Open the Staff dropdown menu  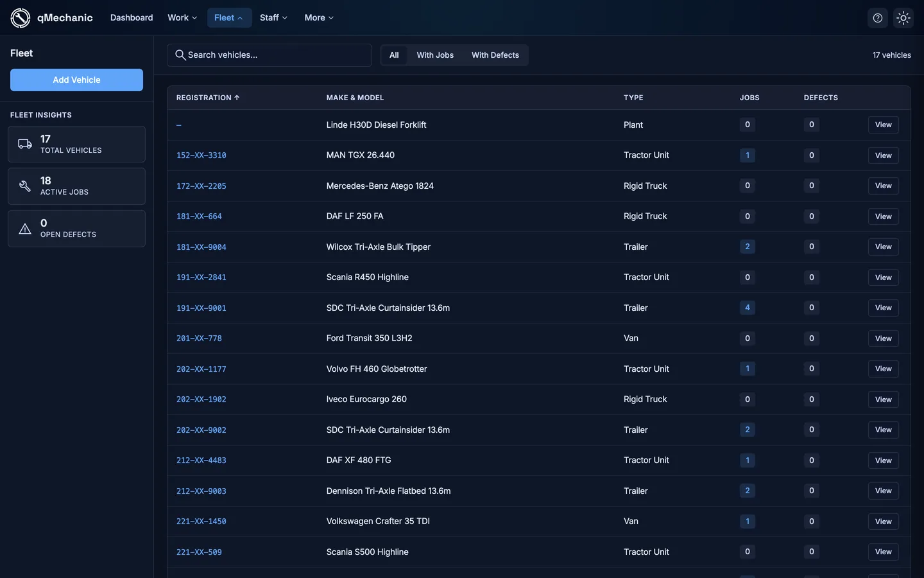(274, 18)
